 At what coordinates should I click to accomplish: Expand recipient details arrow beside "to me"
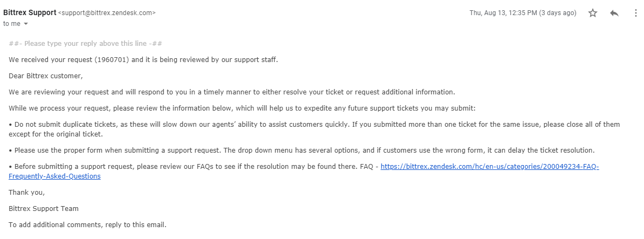(26, 24)
